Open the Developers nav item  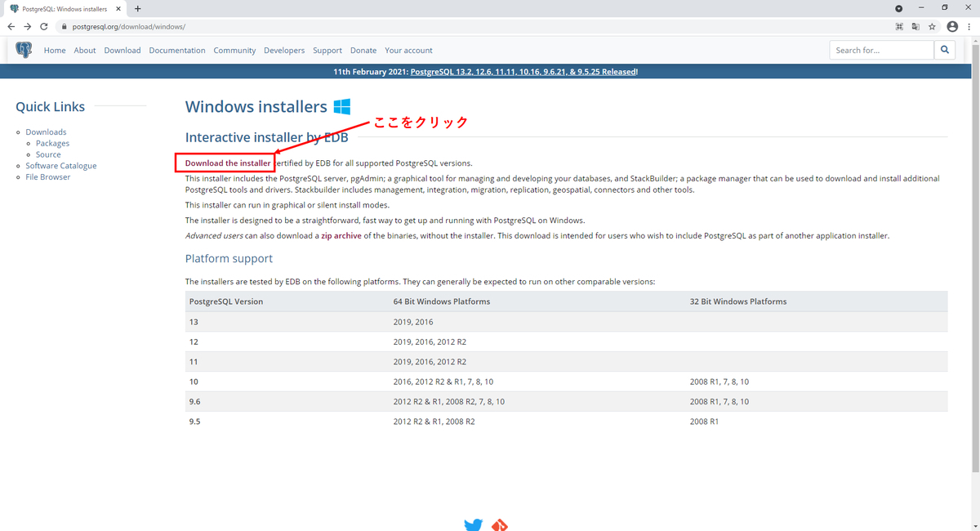point(284,50)
